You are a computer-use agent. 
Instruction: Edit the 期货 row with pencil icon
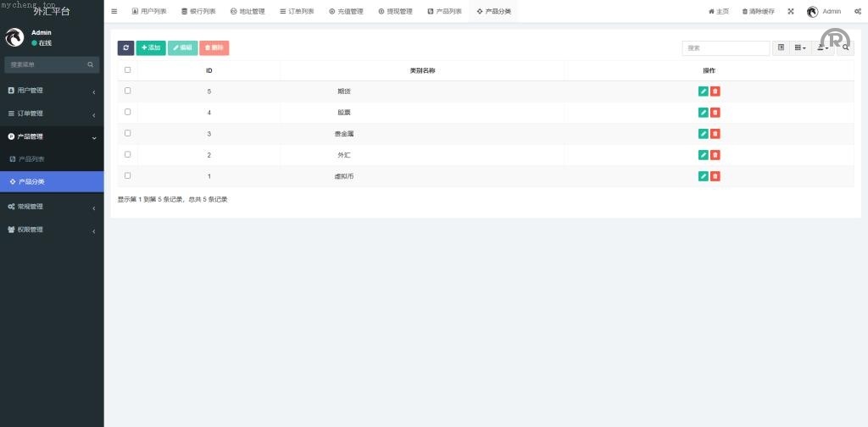(703, 91)
